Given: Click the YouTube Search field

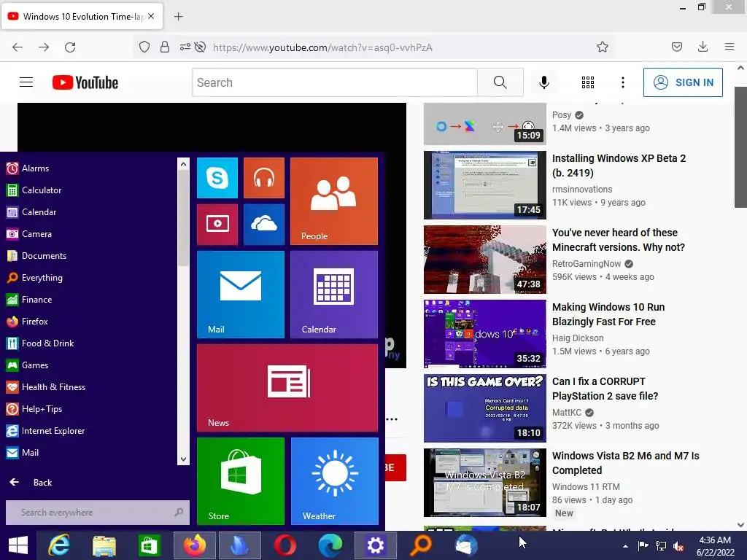Looking at the screenshot, I should [334, 82].
